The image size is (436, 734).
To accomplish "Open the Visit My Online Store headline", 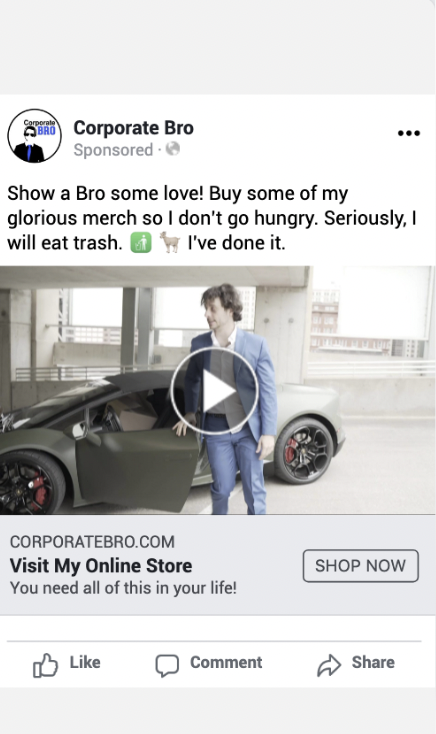I will tap(101, 565).
